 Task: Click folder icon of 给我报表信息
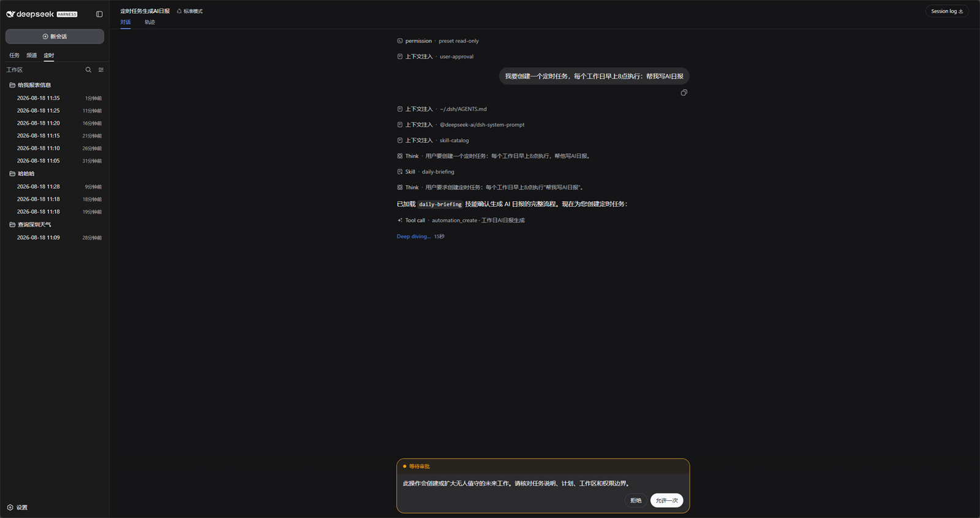pyautogui.click(x=12, y=85)
